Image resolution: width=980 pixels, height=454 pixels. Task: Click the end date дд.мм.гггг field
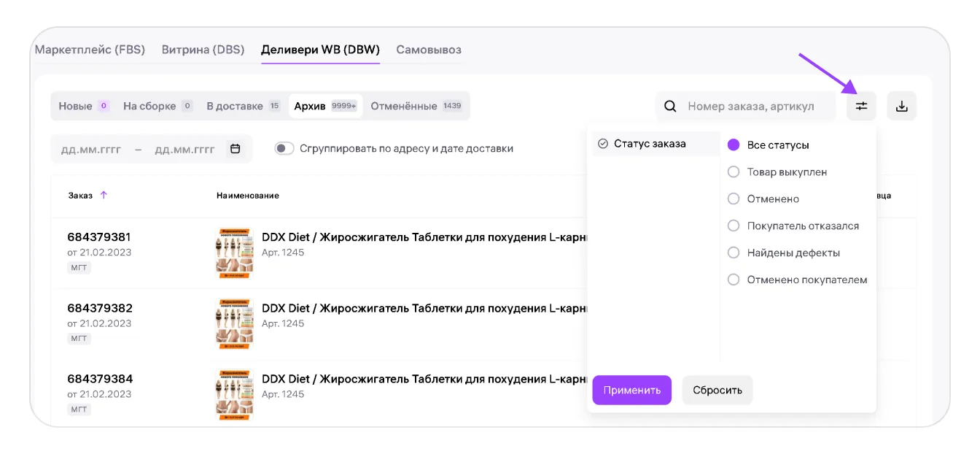point(184,149)
